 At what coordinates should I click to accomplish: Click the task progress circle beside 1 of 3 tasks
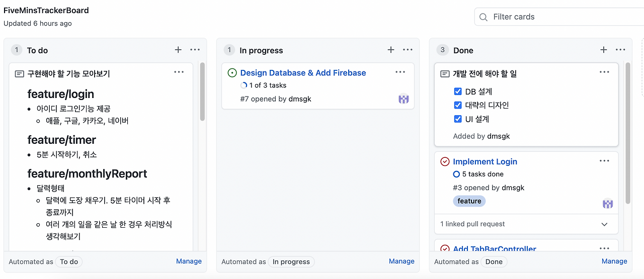point(244,85)
